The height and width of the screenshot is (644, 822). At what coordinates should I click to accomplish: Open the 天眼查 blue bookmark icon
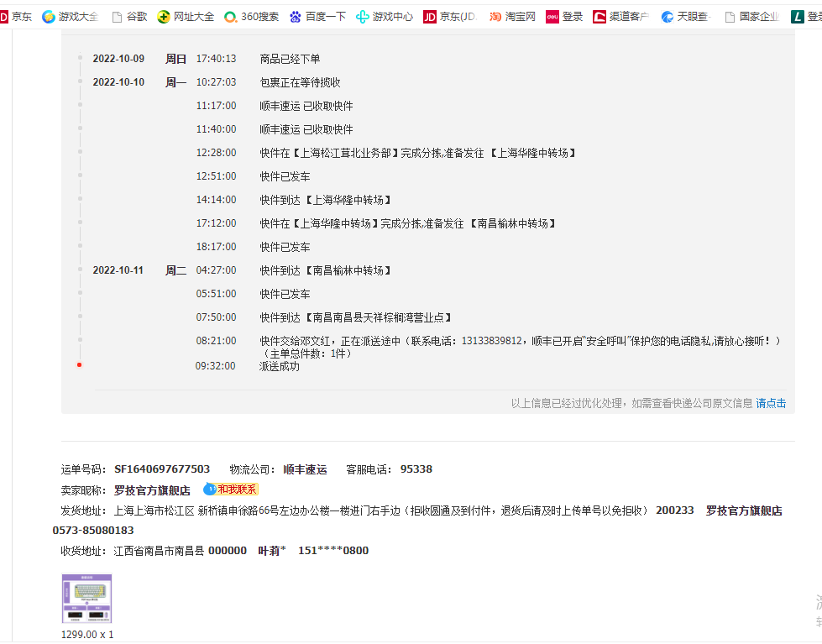[667, 17]
